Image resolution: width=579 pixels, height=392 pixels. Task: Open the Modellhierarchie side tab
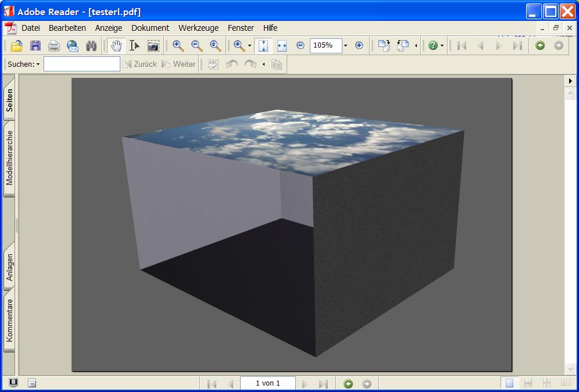9,158
